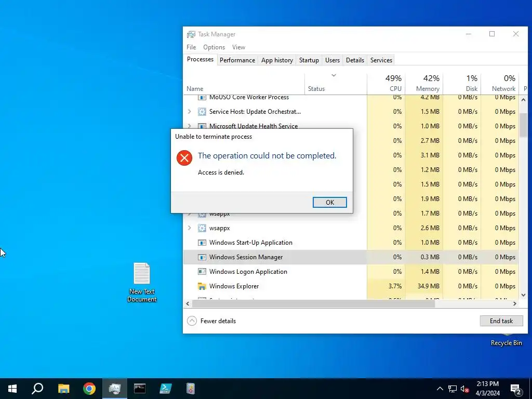Image resolution: width=532 pixels, height=399 pixels.
Task: Click the horizontal scrollbar left arrow
Action: (188, 303)
